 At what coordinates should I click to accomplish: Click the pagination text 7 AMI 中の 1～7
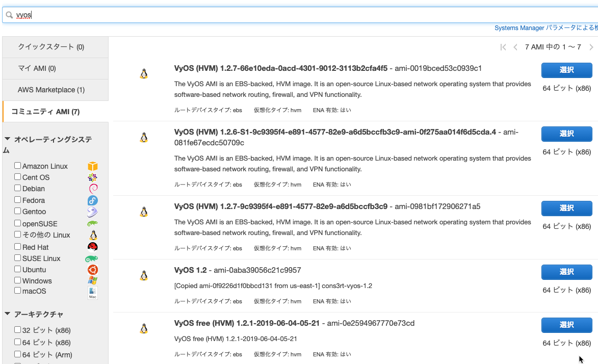point(553,47)
